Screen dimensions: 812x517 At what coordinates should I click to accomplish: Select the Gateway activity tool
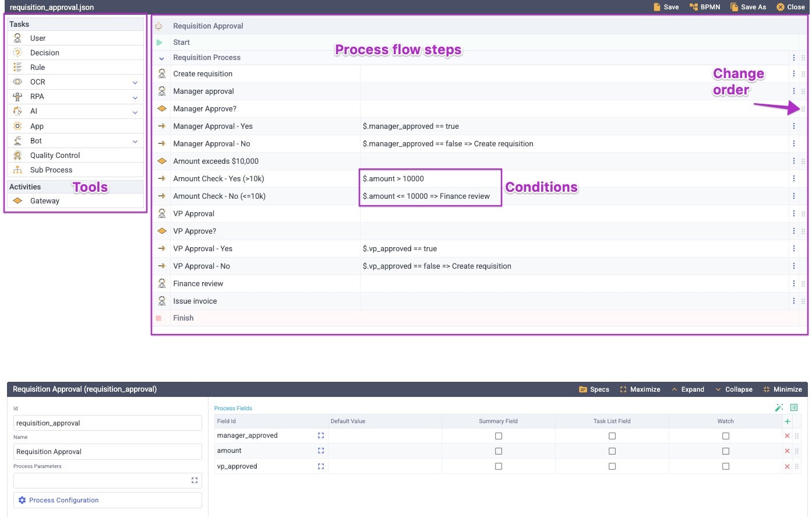click(x=44, y=201)
